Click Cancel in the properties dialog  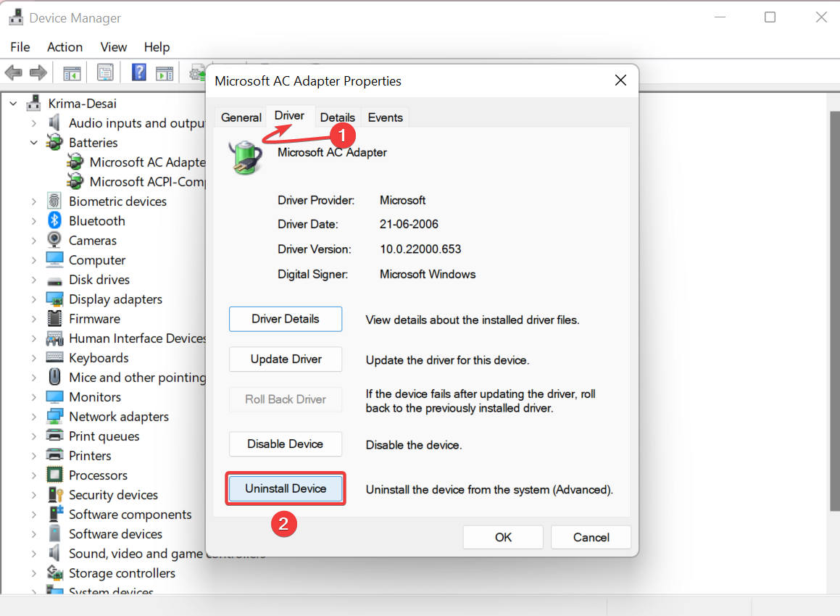(591, 537)
